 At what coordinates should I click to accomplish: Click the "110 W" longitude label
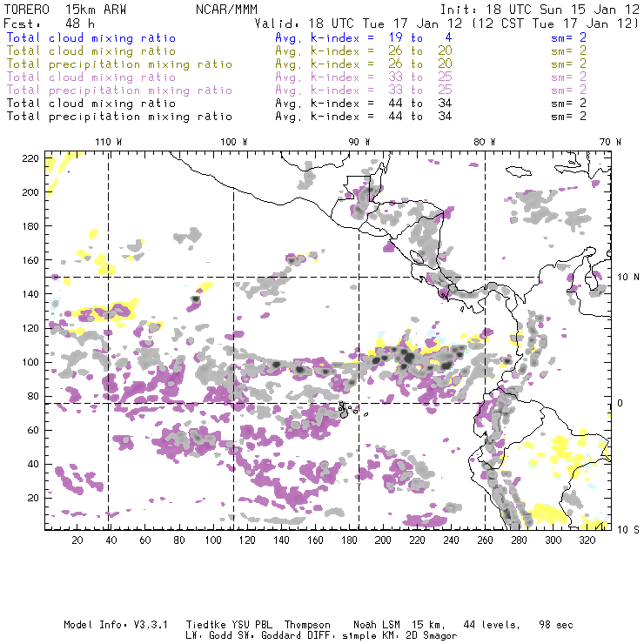pyautogui.click(x=109, y=142)
